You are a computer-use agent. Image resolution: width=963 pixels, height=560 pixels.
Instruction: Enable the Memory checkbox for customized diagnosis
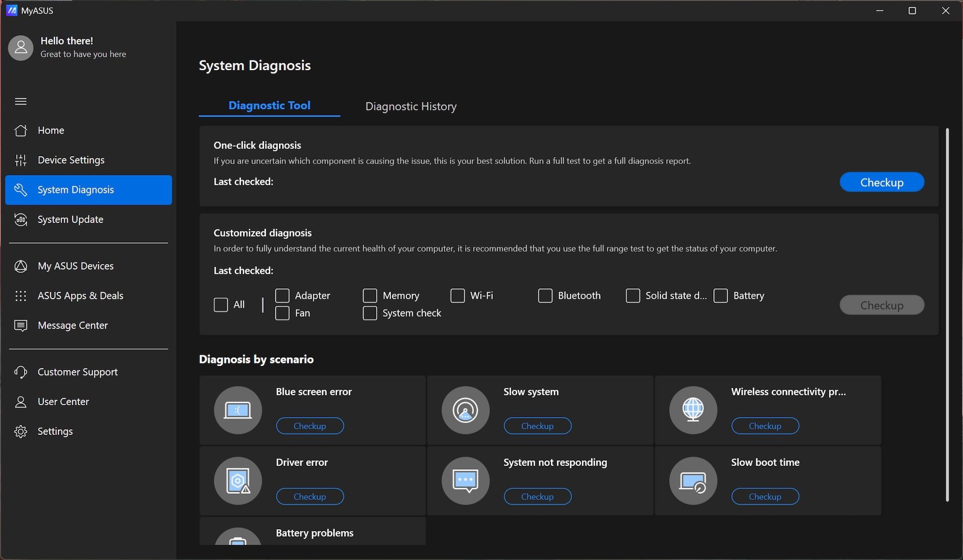[x=370, y=295]
